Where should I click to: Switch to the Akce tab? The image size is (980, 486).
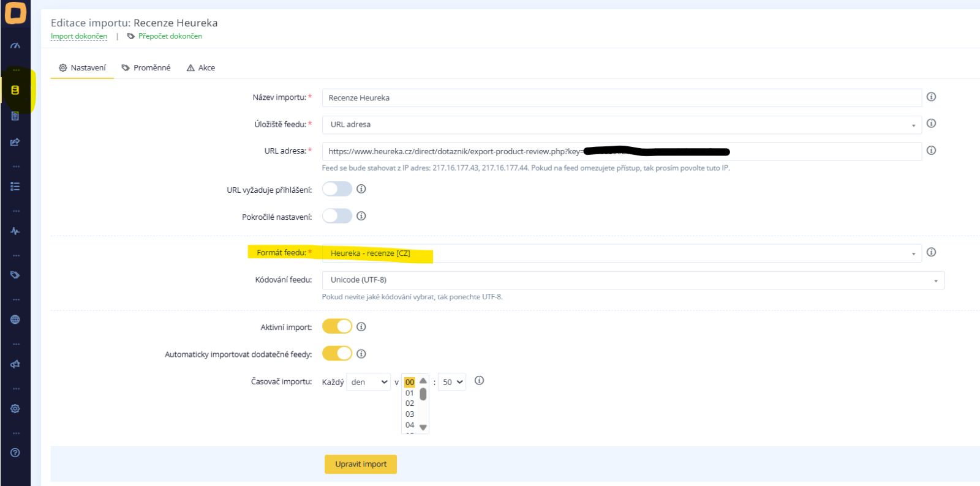pos(201,68)
